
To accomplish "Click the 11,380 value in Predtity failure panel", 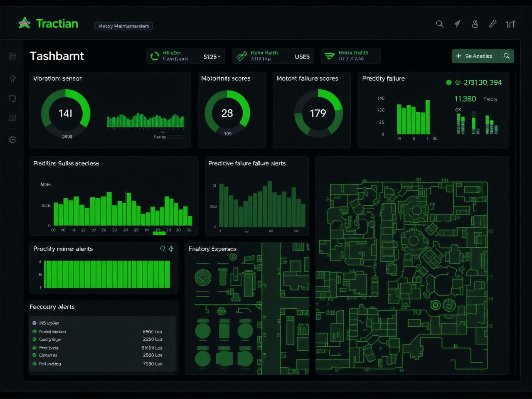I will pos(465,99).
